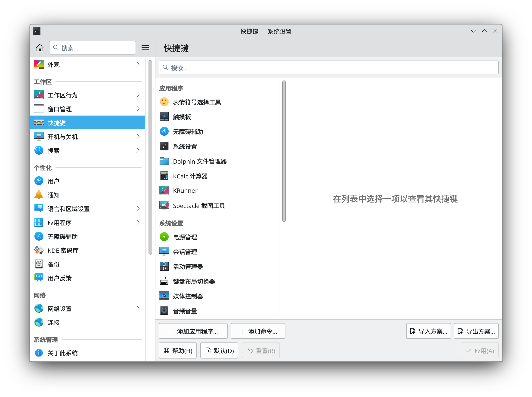Image resolution: width=532 pixels, height=397 pixels.
Task: Click the home icon in the sidebar header
Action: pyautogui.click(x=40, y=48)
